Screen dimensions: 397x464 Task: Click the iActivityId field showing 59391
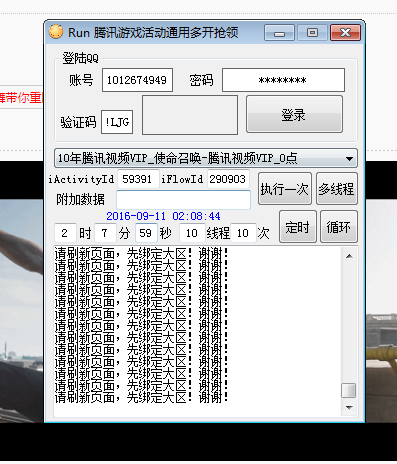coord(138,179)
